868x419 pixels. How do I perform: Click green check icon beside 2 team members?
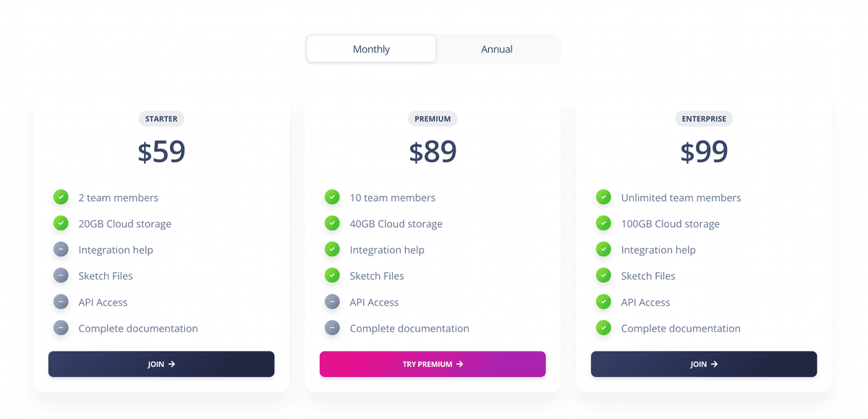pyautogui.click(x=61, y=197)
